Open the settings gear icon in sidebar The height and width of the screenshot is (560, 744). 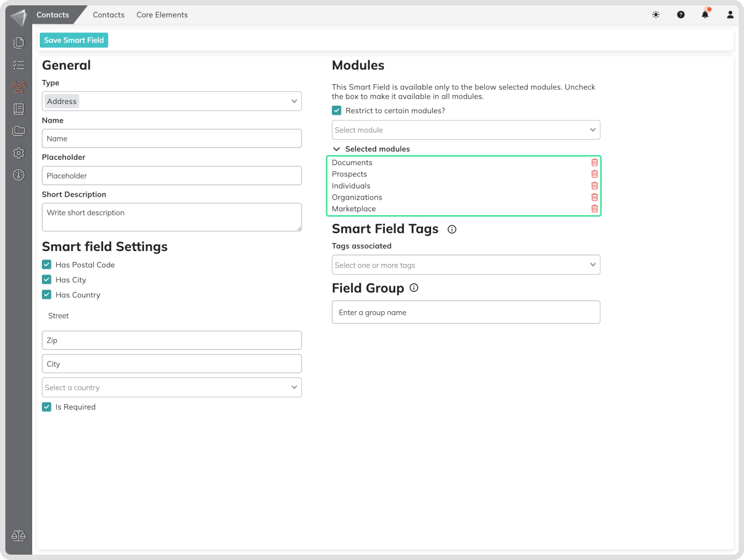(19, 153)
